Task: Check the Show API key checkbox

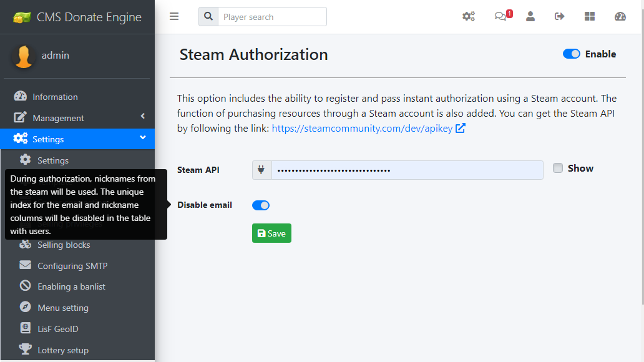Action: [558, 168]
